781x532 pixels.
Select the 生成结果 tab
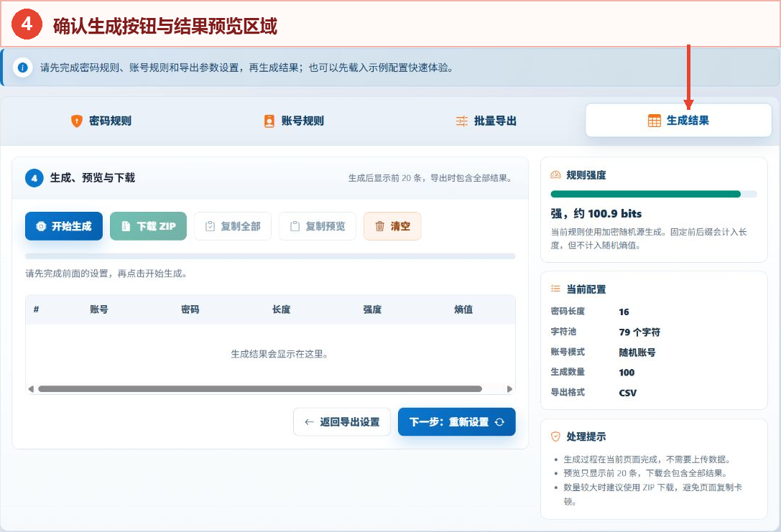click(678, 120)
